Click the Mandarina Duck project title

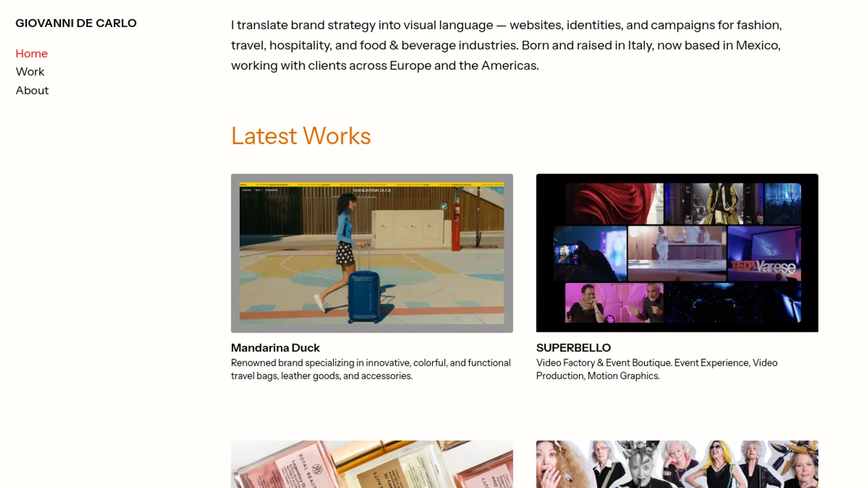click(275, 348)
